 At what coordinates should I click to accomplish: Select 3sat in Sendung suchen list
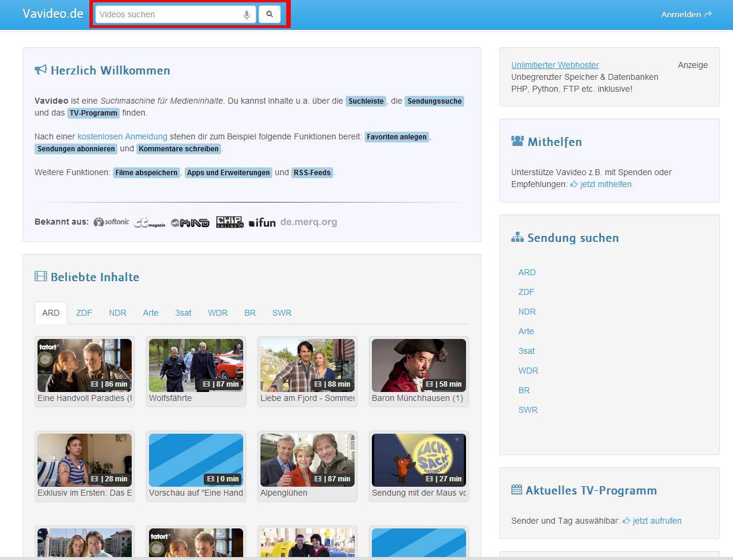(x=526, y=351)
